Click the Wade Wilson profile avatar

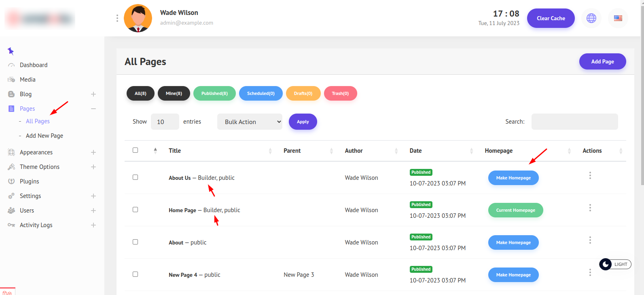(138, 18)
